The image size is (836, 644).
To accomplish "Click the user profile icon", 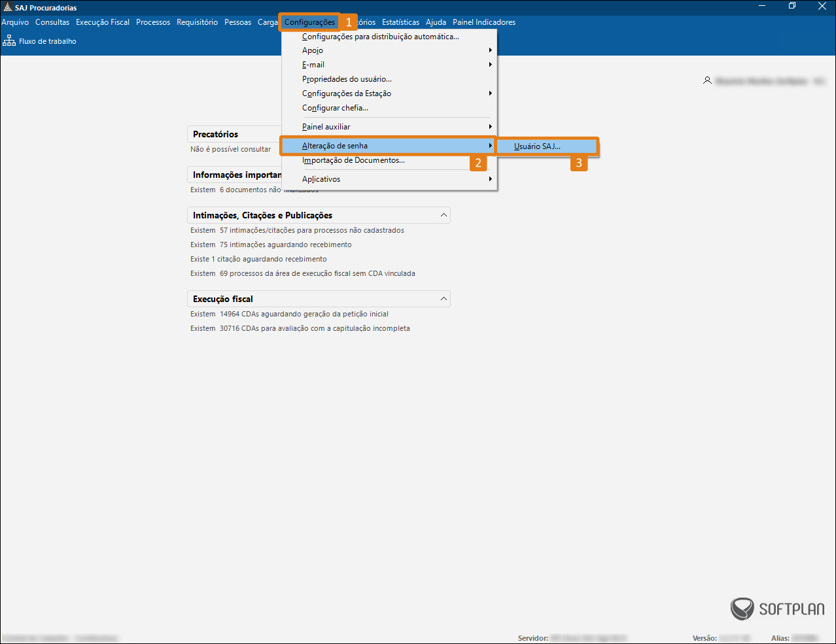I will 707,80.
